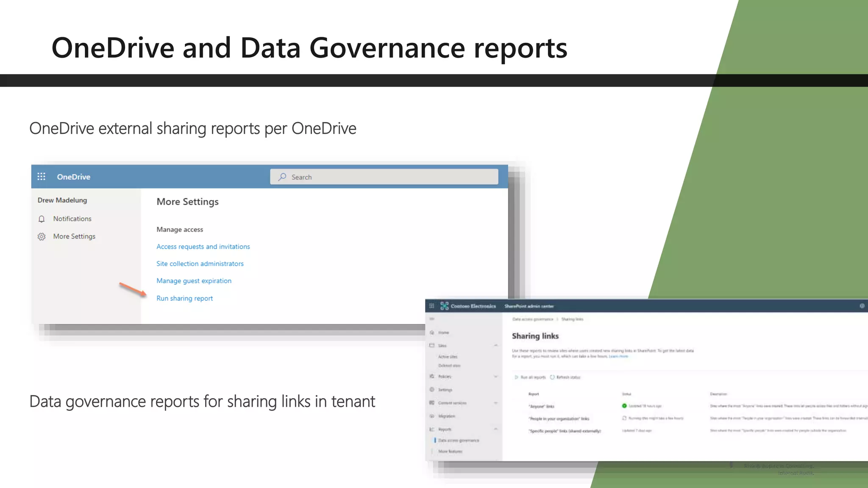Image resolution: width=868 pixels, height=488 pixels.
Task: Click the 'Sharing links' page heading
Action: 535,336
